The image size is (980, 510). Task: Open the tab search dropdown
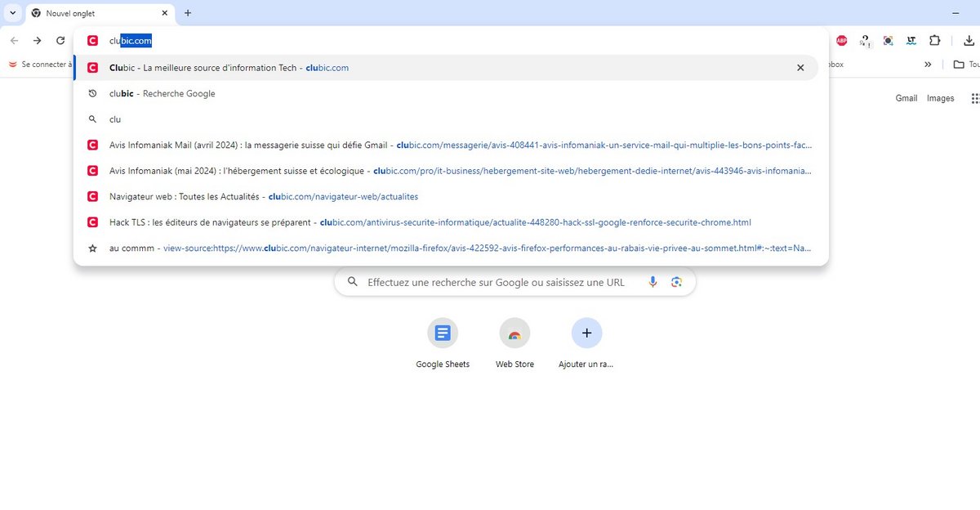pos(13,13)
